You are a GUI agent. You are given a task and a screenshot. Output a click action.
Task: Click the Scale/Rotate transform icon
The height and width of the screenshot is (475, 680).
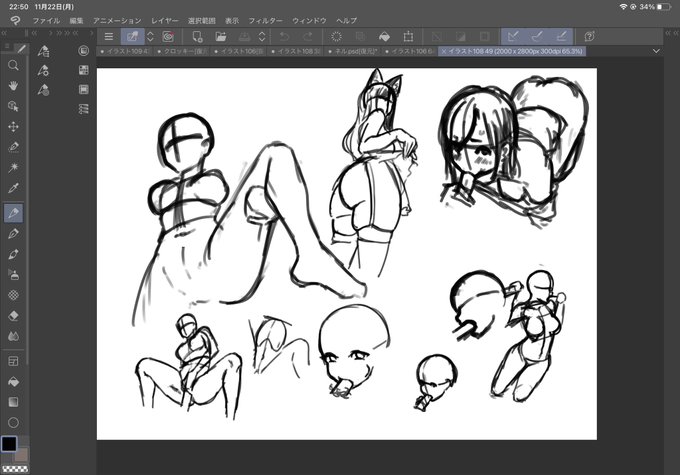[408, 36]
